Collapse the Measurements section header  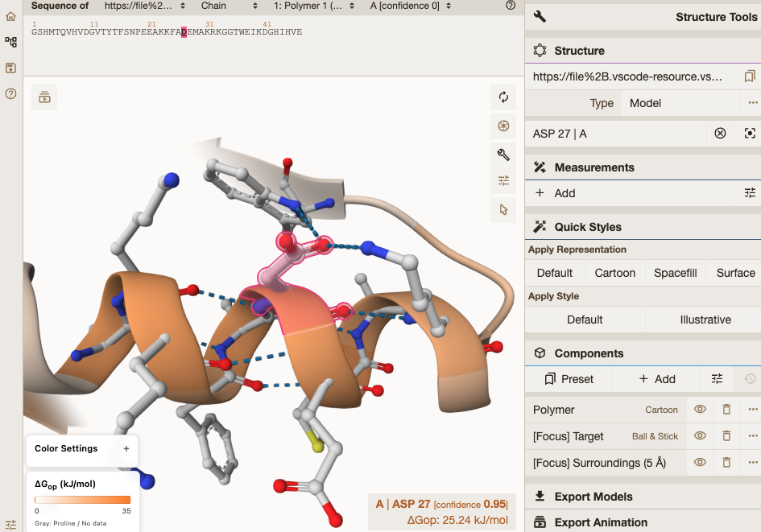[643, 167]
